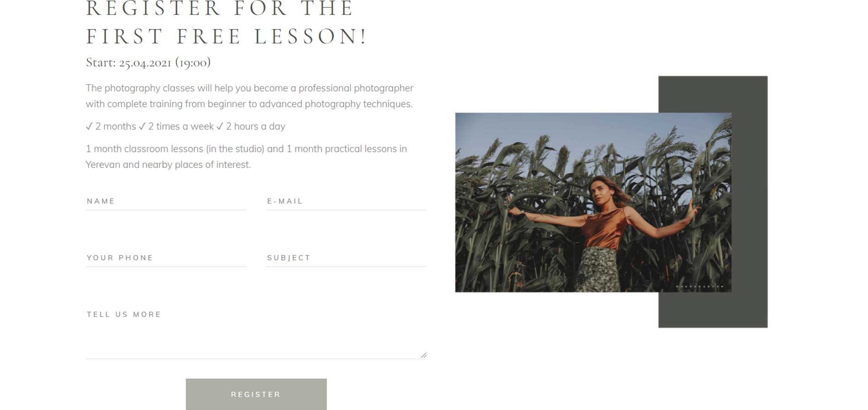
Task: Click the "REGISTER FOR THE" heading line
Action: click(x=220, y=9)
